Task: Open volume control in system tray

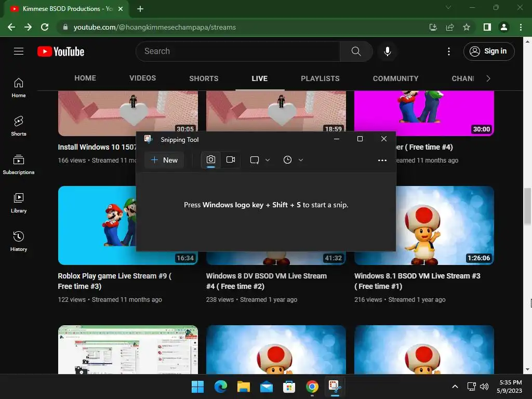Action: [x=484, y=387]
